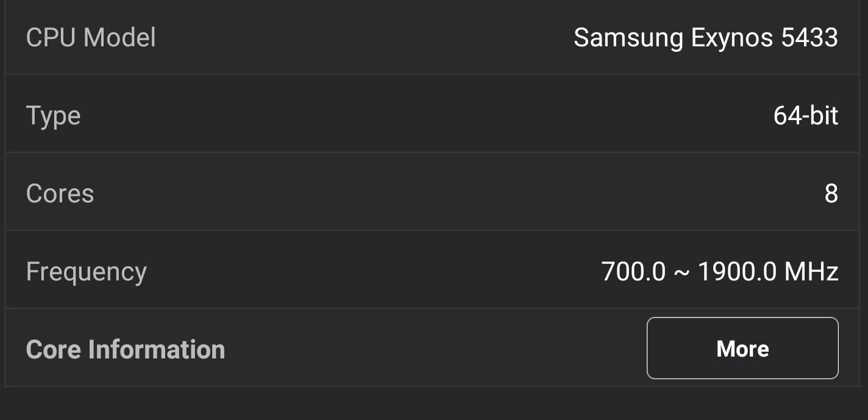Click the 1900.0 maximum frequency number
Image resolution: width=868 pixels, height=420 pixels.
click(737, 272)
